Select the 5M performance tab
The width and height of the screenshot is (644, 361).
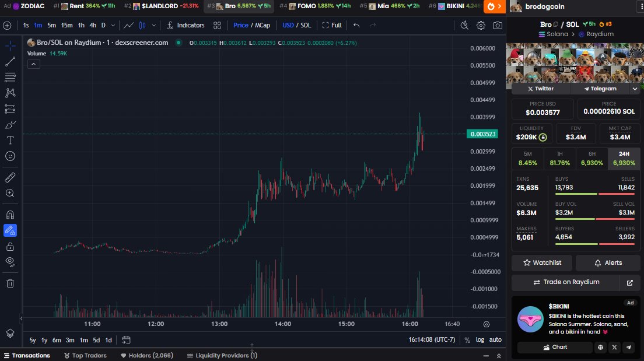(x=528, y=159)
